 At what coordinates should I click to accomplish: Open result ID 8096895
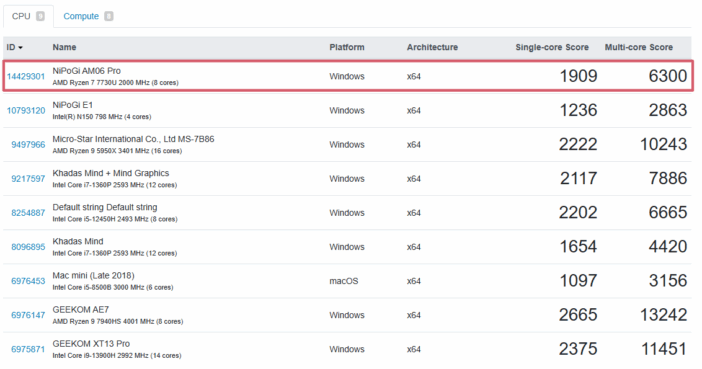tap(28, 247)
